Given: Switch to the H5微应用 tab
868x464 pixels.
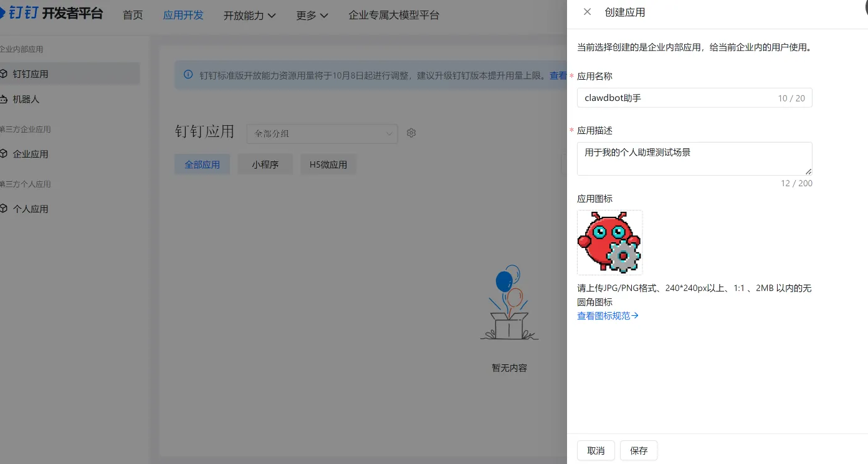Looking at the screenshot, I should pos(328,164).
